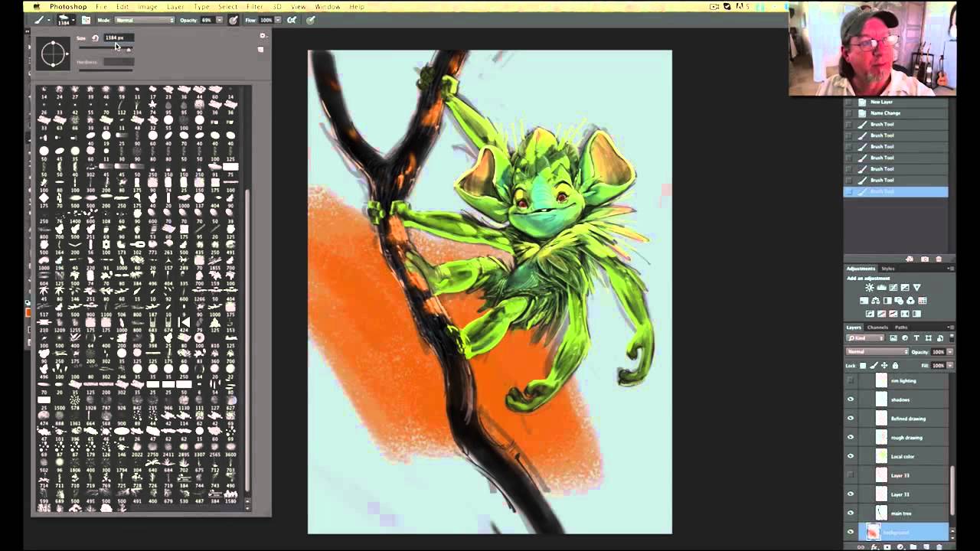Hide the shadows layer
Screen dimensions: 980x551
point(850,399)
